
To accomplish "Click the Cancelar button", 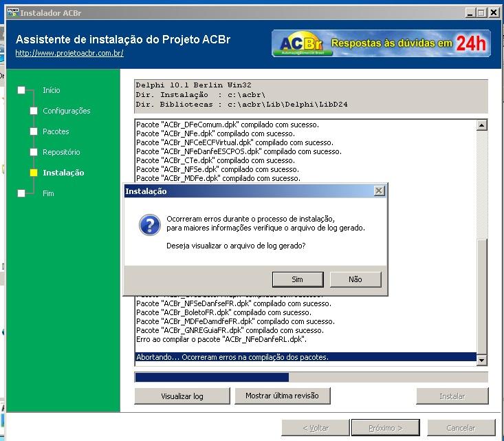I will pos(461,428).
